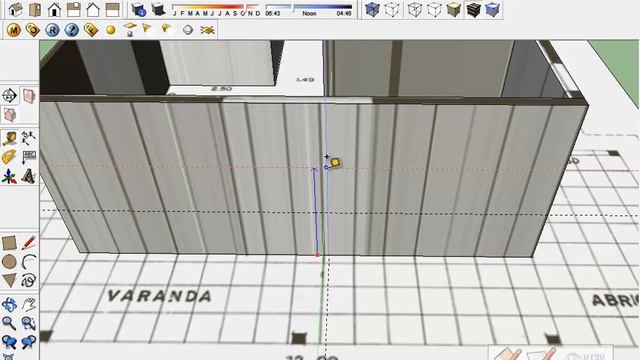
Task: Switch to Top view icon
Action: [x=35, y=9]
